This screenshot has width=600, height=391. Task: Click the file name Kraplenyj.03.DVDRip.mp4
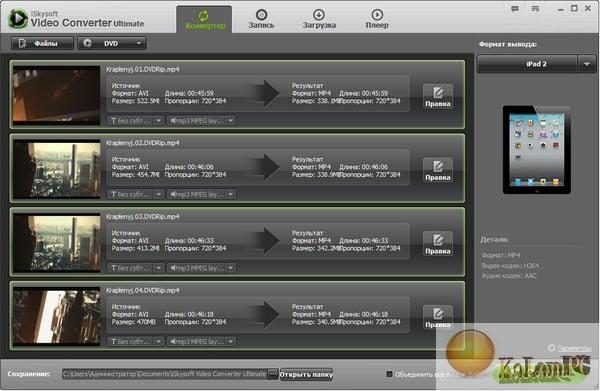tap(142, 217)
